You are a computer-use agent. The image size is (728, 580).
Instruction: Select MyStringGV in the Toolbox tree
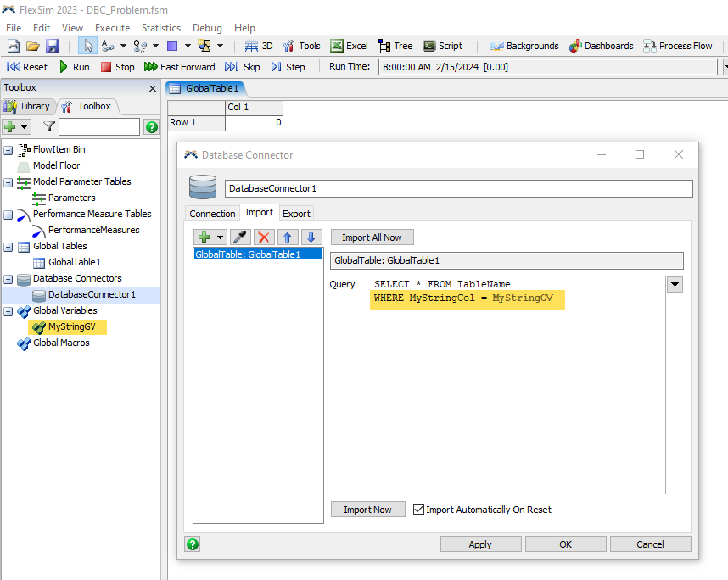tap(71, 326)
